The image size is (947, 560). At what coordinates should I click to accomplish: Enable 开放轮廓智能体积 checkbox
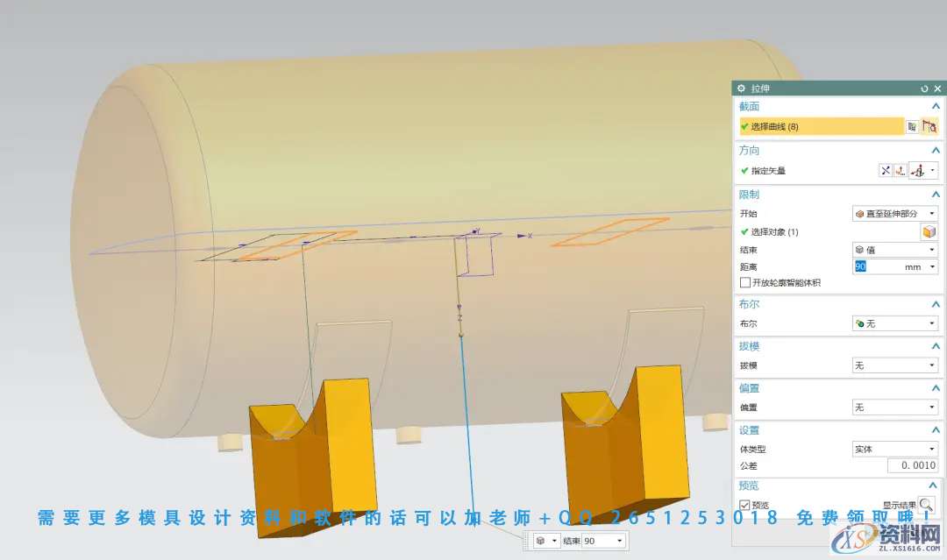pos(745,283)
